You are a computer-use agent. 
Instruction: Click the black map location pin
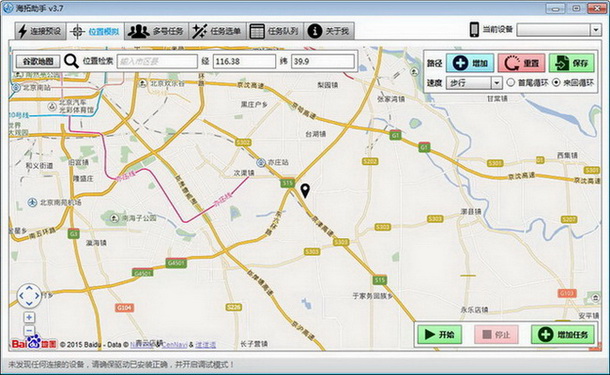tap(305, 191)
